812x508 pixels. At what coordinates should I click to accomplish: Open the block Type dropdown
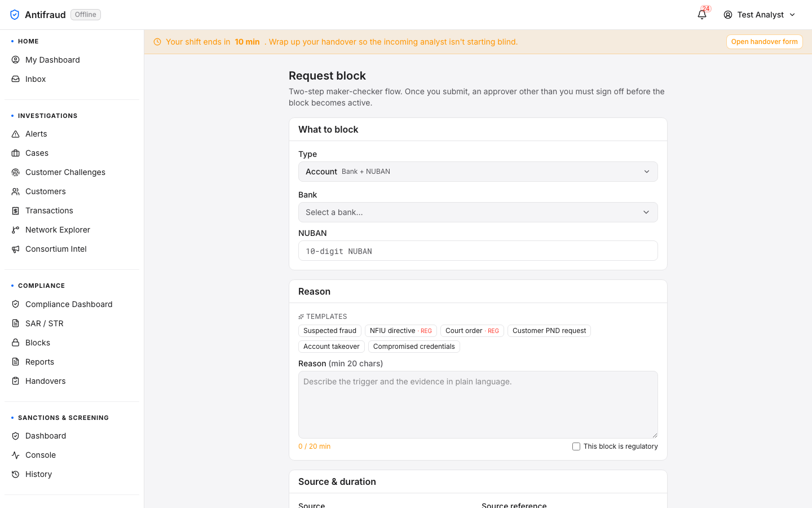pyautogui.click(x=478, y=172)
